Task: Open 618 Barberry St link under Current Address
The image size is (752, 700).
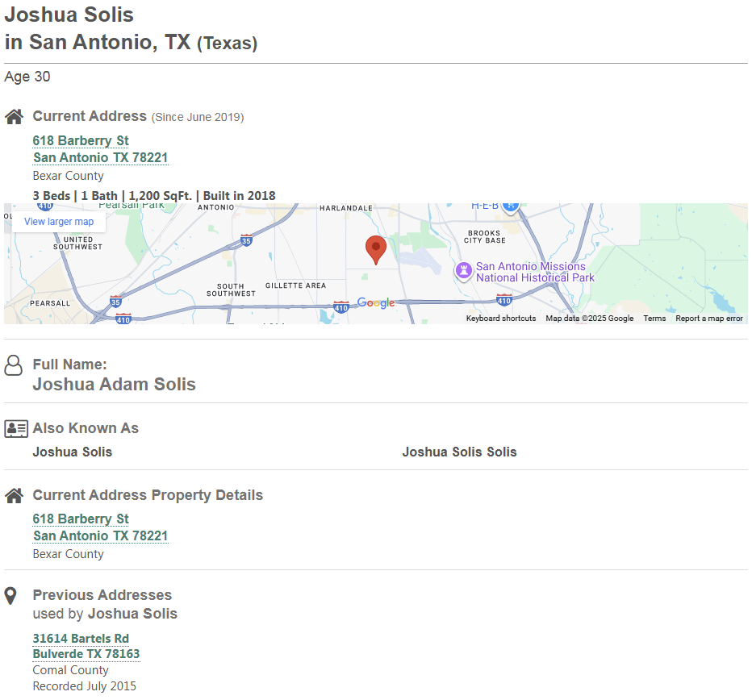Action: 81,140
